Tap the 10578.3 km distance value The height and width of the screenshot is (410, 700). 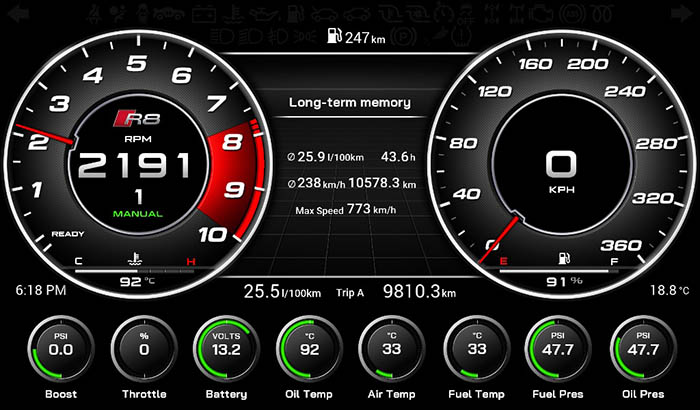(382, 183)
